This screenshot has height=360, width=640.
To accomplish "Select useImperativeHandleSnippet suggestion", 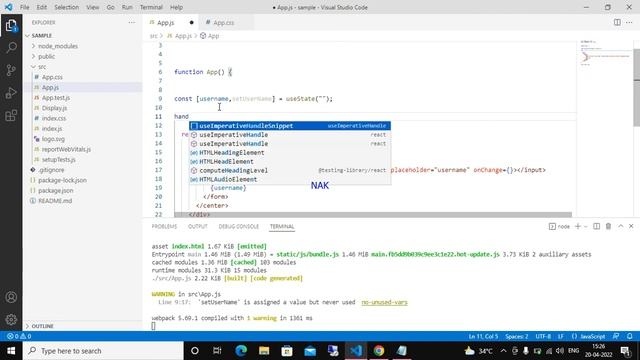I will [290, 126].
